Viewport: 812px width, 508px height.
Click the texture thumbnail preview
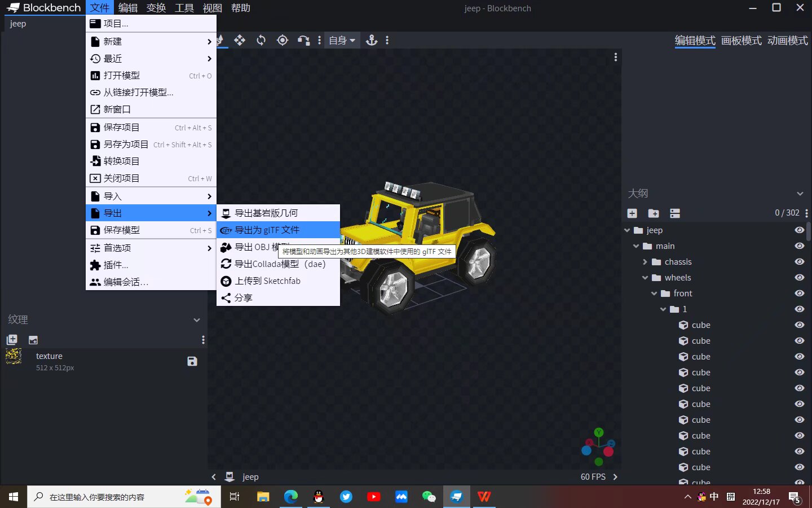(14, 357)
